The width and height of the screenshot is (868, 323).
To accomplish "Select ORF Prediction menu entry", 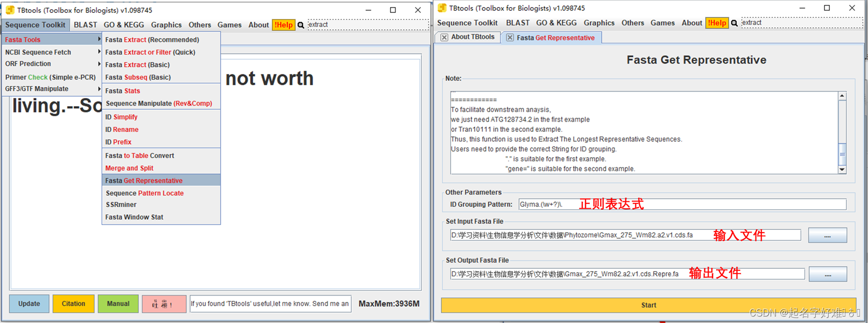I will click(52, 64).
